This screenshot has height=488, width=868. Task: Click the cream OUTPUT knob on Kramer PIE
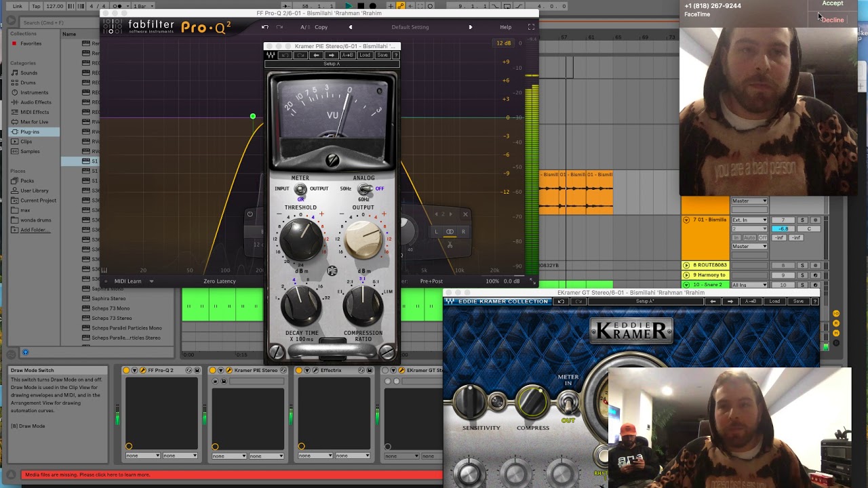363,239
